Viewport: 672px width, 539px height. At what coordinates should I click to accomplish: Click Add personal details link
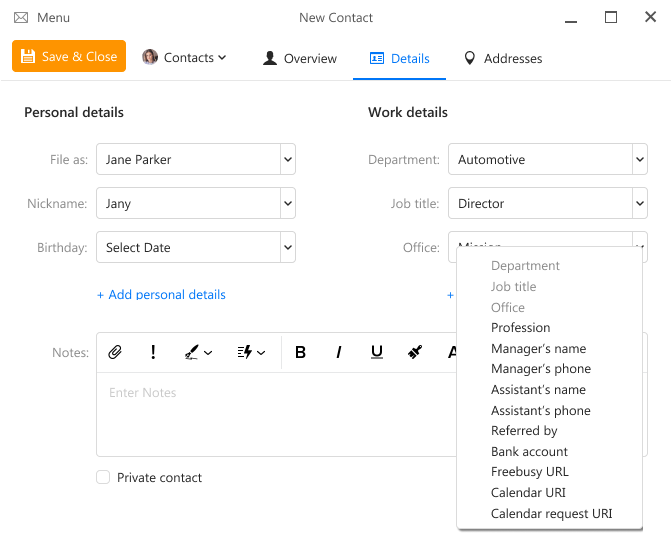(161, 295)
